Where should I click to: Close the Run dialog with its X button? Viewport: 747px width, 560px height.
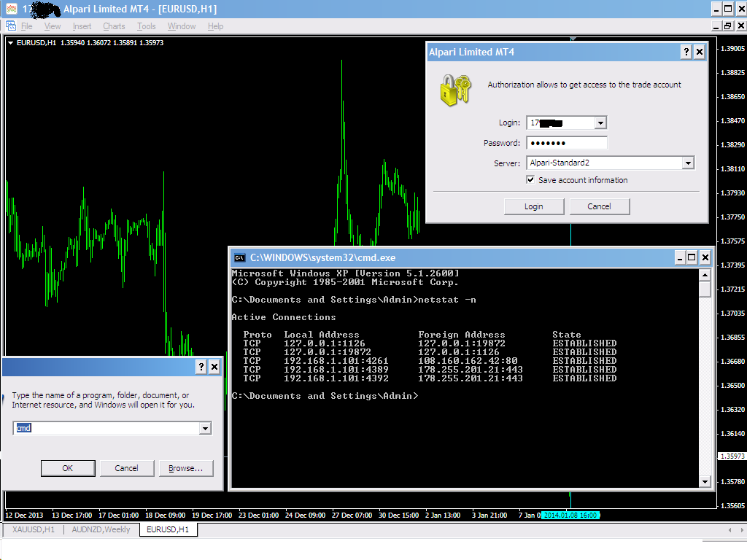pos(214,367)
